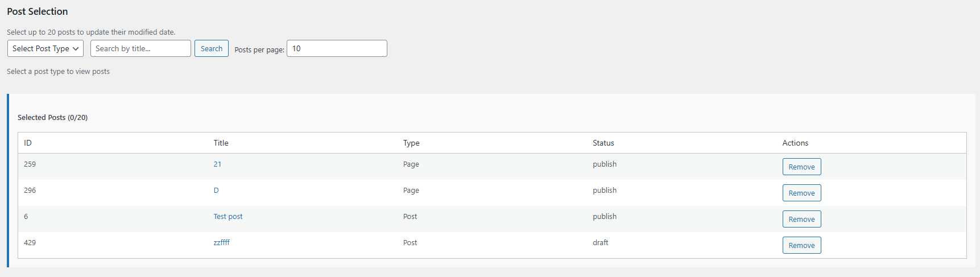Click ID cell 429
Viewport: 980px width, 277px height.
[30, 242]
